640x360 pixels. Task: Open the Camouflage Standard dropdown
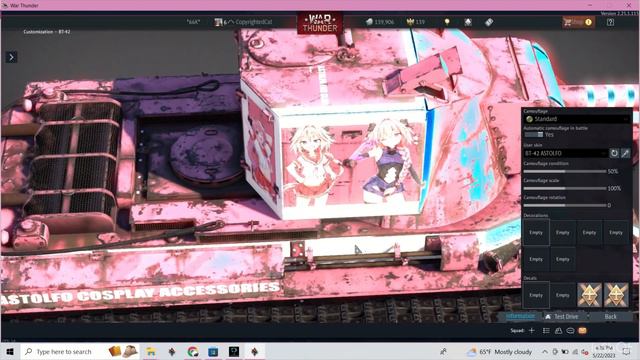577,119
